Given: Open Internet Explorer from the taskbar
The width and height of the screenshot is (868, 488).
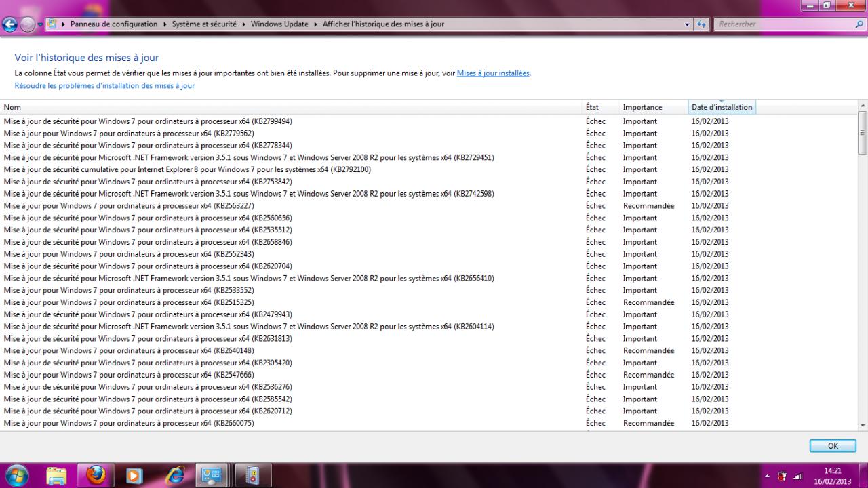Looking at the screenshot, I should point(174,476).
